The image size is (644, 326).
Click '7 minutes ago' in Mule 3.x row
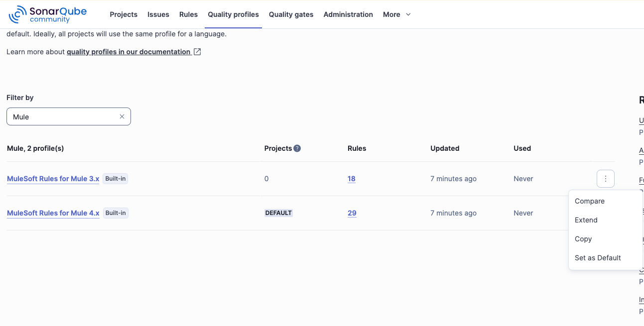click(x=453, y=179)
